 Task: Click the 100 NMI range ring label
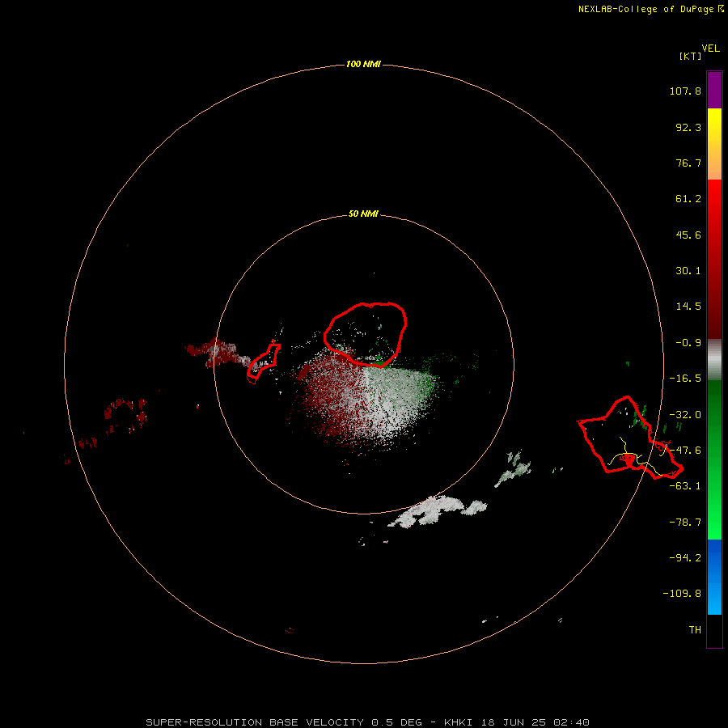[x=363, y=64]
